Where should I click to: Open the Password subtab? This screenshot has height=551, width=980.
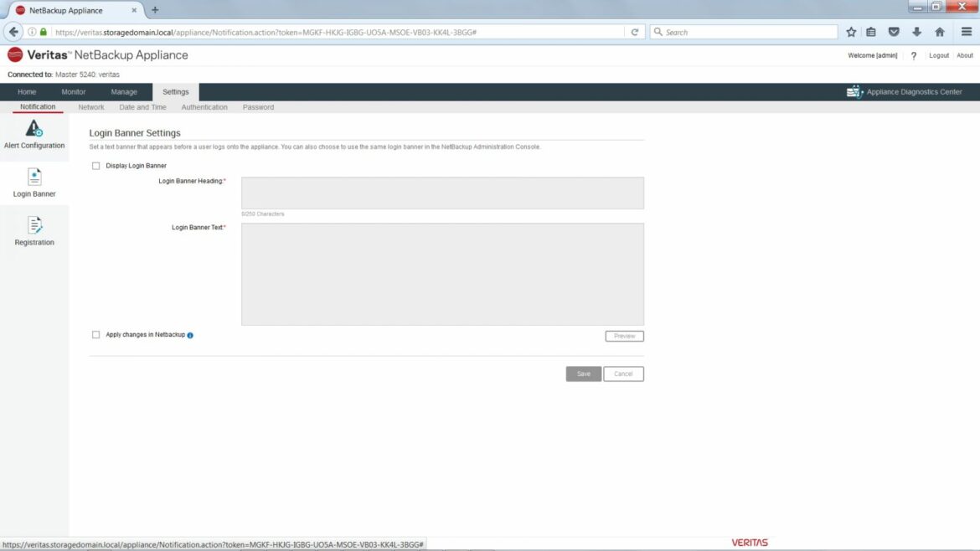(x=258, y=107)
